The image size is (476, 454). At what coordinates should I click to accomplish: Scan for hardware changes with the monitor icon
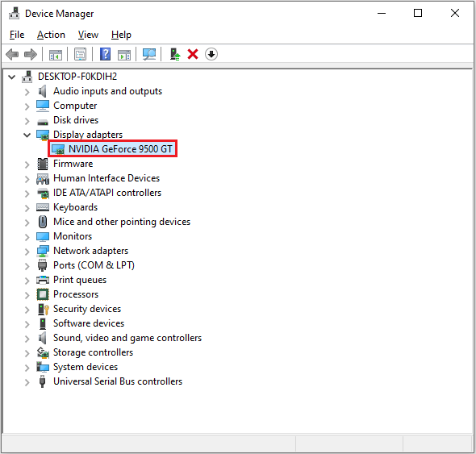[x=149, y=55]
